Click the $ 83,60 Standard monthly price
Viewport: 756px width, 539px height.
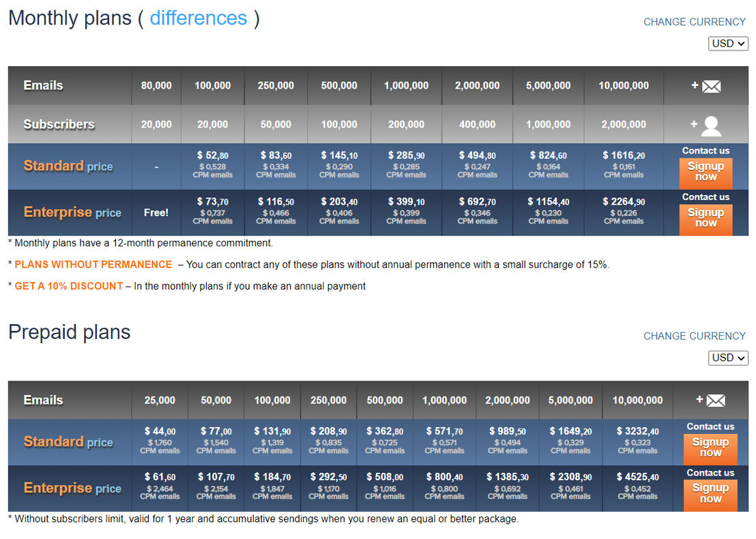click(276, 156)
